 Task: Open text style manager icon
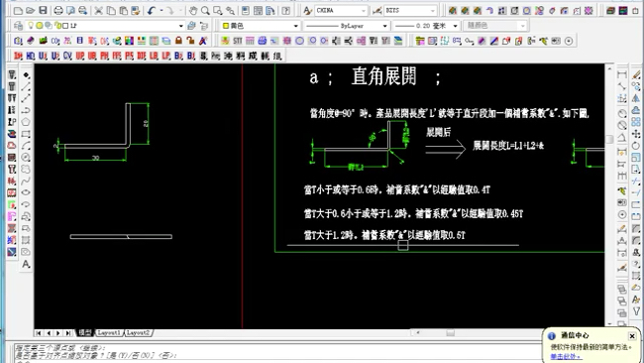click(307, 10)
